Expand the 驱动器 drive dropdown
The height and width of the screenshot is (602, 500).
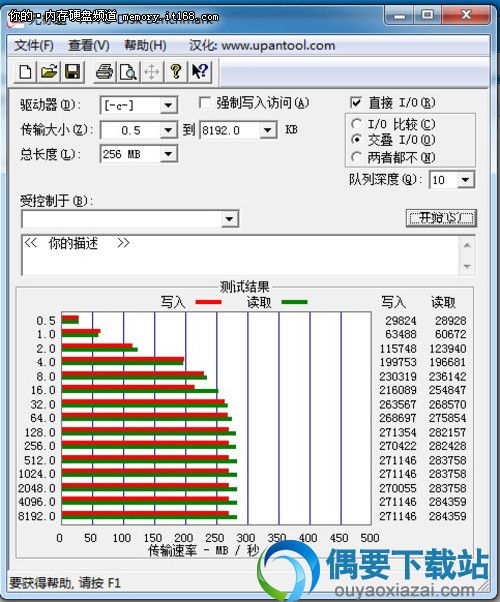[x=168, y=105]
